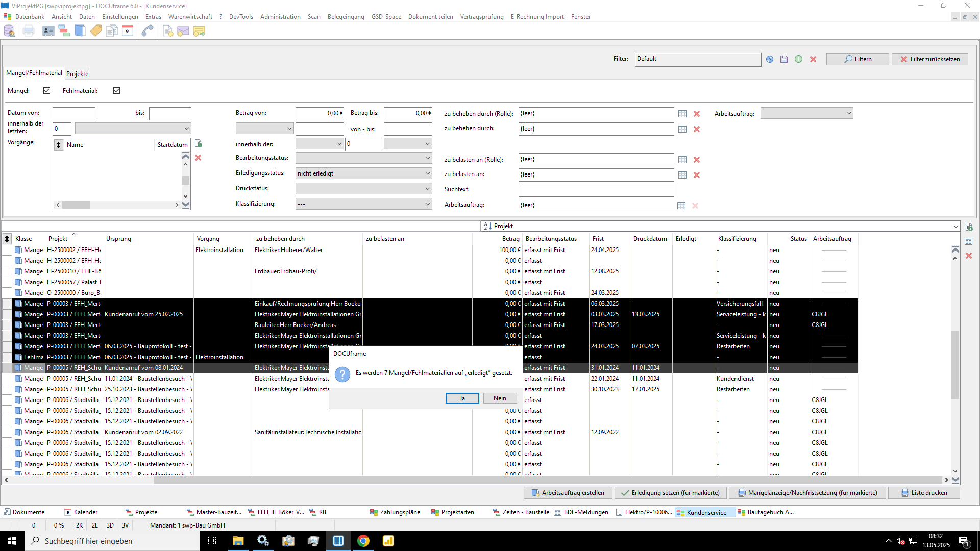This screenshot has width=980, height=551.
Task: Click Liste drucken button
Action: point(924,493)
